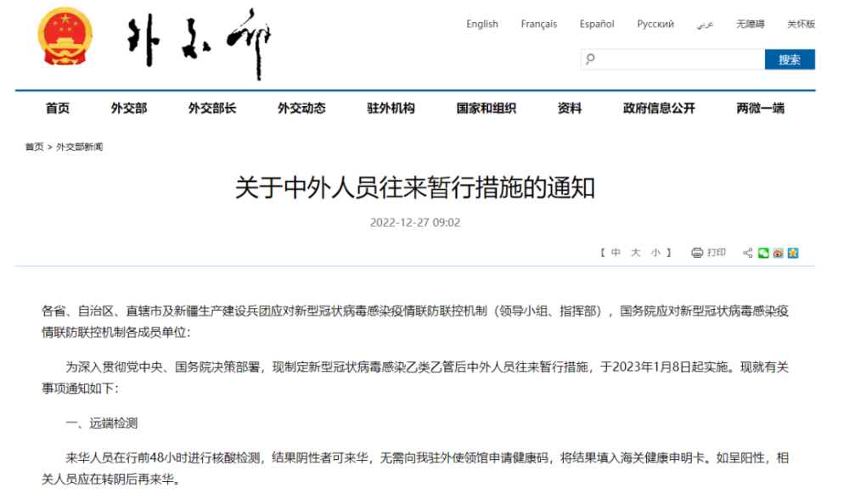Open 外交部 navigation menu item
Viewport: 849px width, 504px height.
click(129, 109)
